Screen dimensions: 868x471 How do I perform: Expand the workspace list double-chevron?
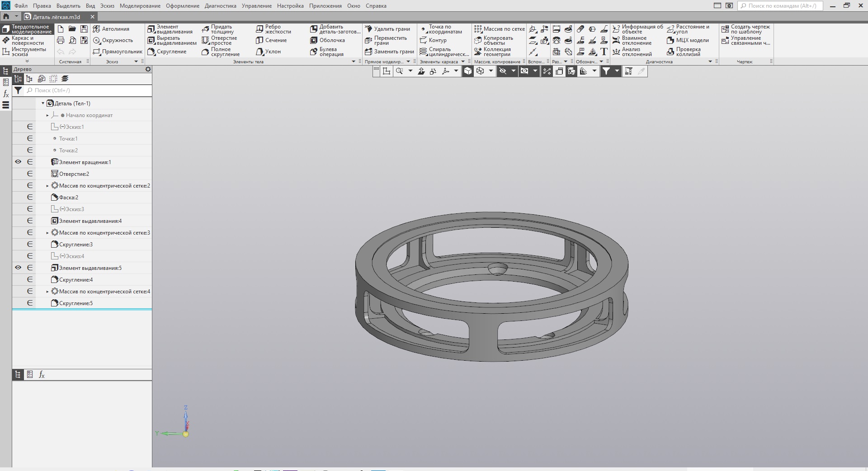click(x=27, y=61)
